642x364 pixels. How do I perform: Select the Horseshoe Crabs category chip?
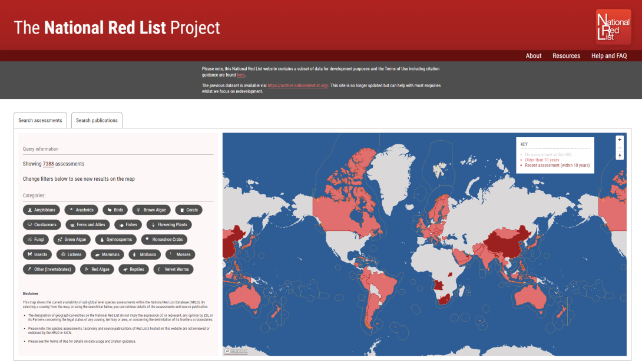pos(164,240)
